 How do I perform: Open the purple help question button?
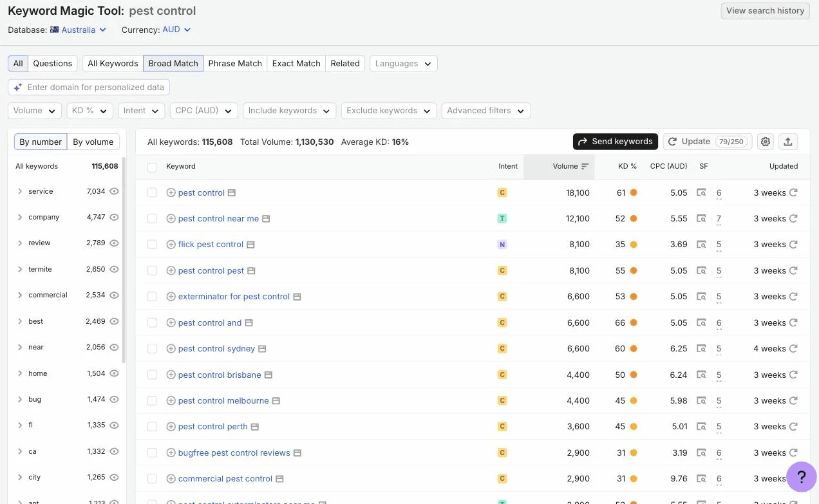click(x=802, y=477)
